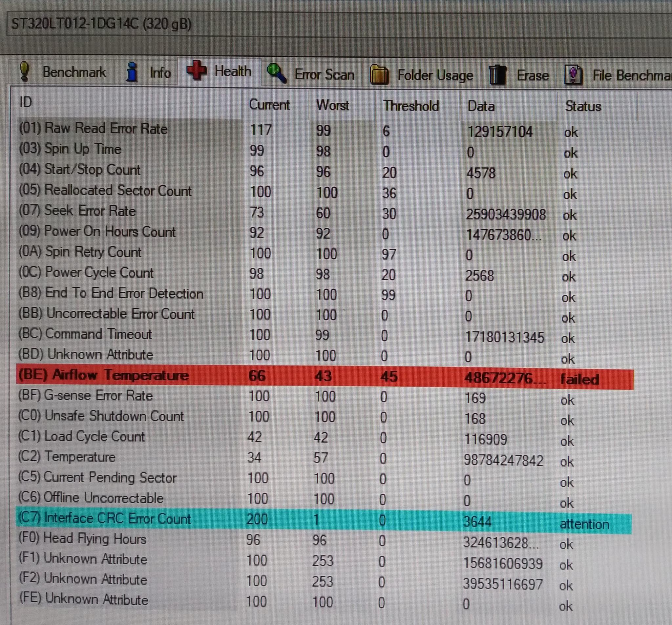672x625 pixels.
Task: Select the Interface CRC Error Count row
Action: 324,521
